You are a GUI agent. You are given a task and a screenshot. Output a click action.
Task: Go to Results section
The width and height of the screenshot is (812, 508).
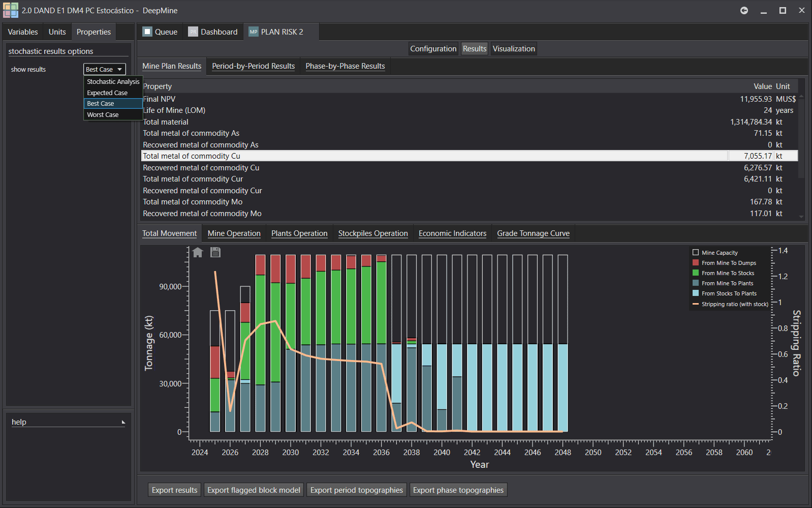[475, 49]
